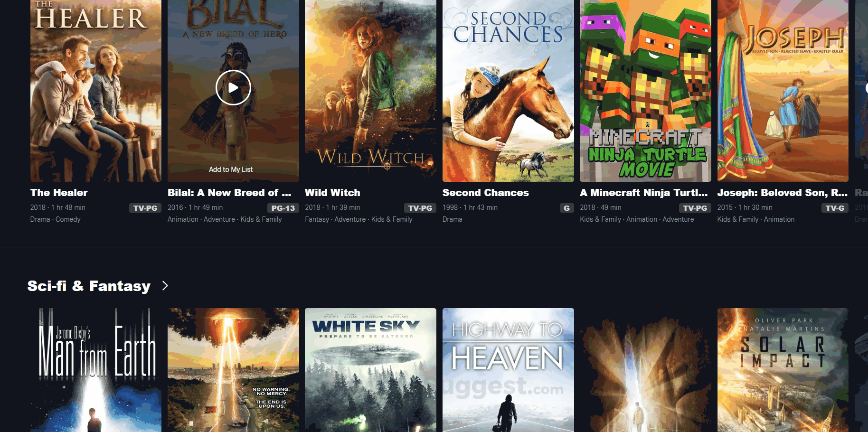Select the Highway to Heaven poster

coord(508,370)
